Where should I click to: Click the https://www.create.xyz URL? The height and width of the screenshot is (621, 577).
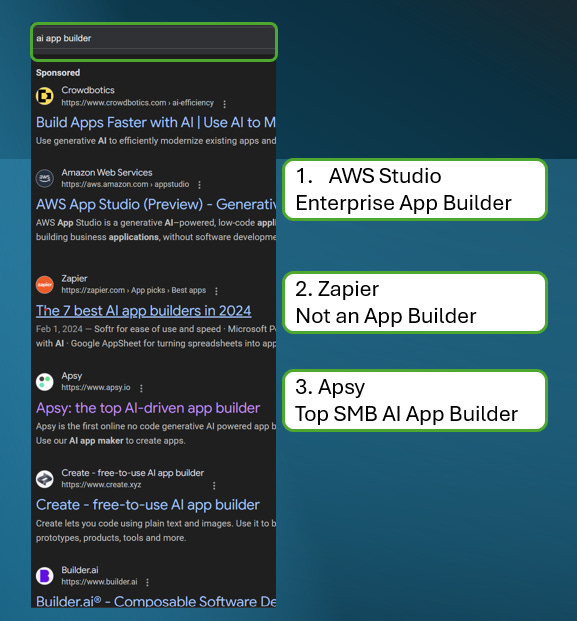[x=101, y=484]
